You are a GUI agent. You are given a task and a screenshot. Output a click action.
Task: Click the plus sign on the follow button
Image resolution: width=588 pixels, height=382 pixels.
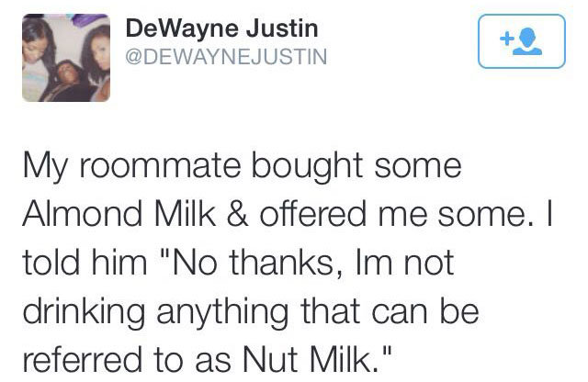505,38
